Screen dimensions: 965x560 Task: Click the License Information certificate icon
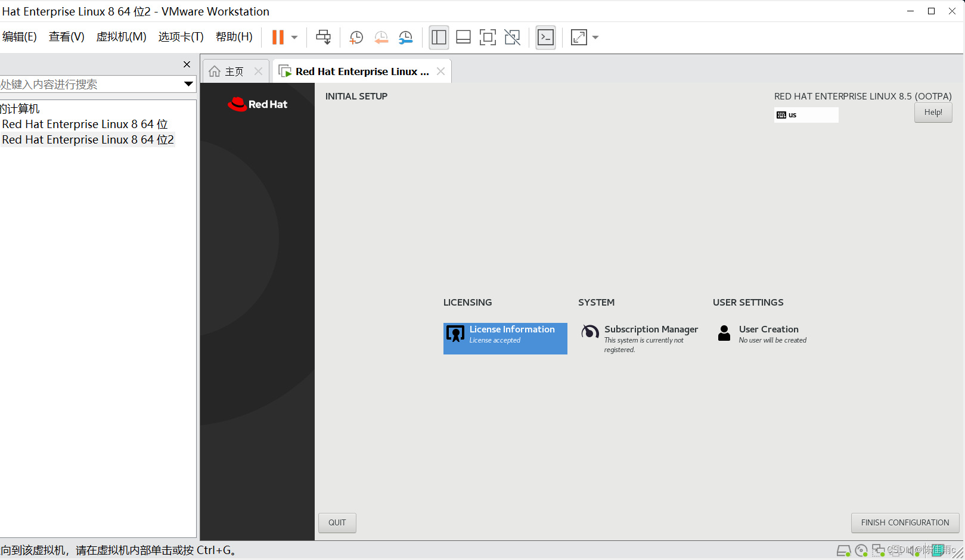[455, 334]
